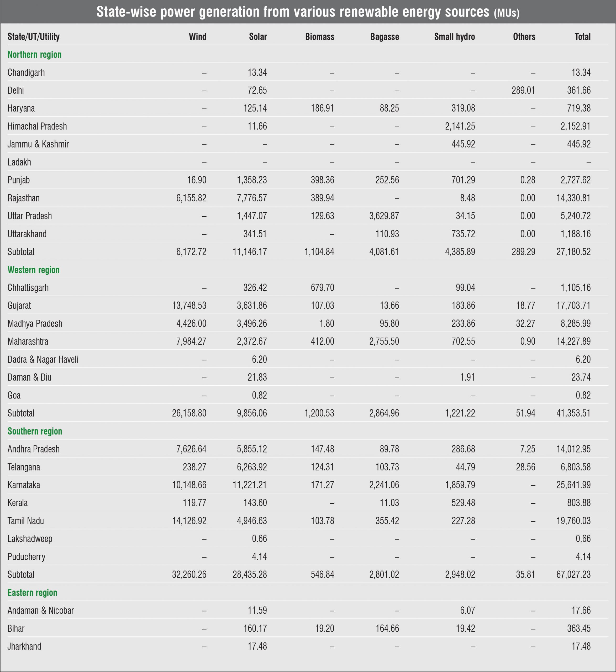Click the Dadra & Nagar Haveli label

tap(43, 360)
